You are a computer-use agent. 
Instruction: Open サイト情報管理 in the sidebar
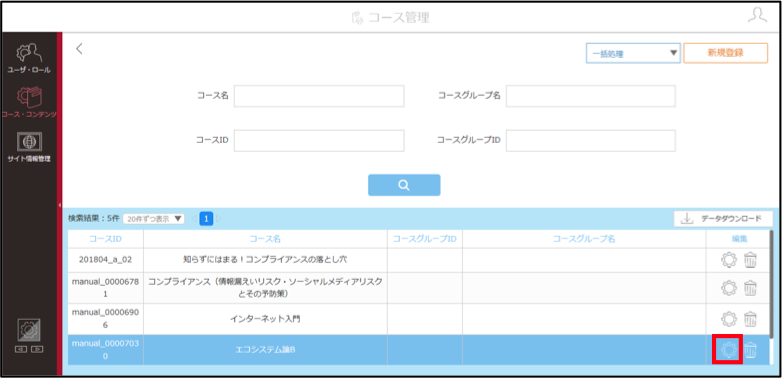[28, 147]
